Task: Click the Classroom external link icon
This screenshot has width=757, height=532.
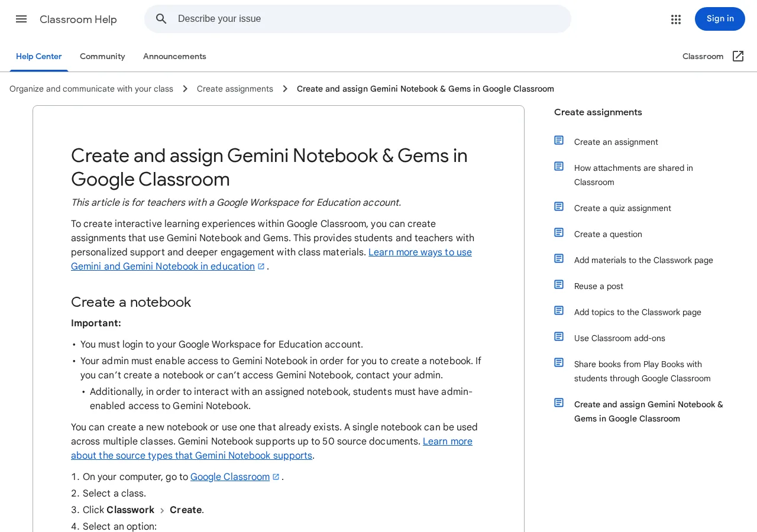Action: point(738,56)
